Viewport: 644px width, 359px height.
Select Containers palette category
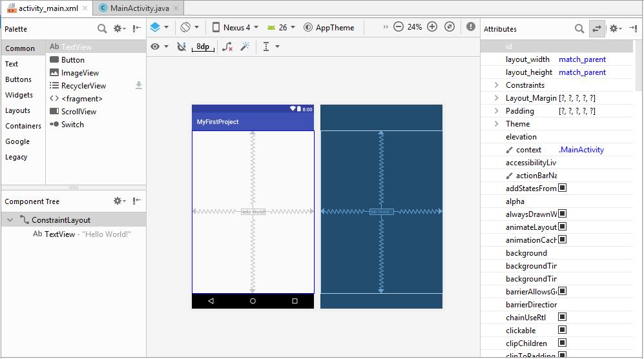(x=23, y=126)
